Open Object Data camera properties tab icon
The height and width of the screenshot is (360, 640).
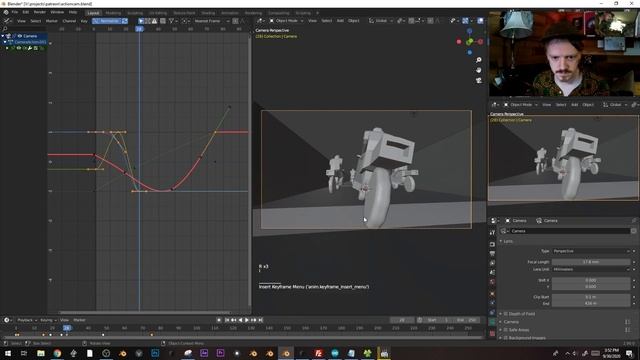point(492,322)
